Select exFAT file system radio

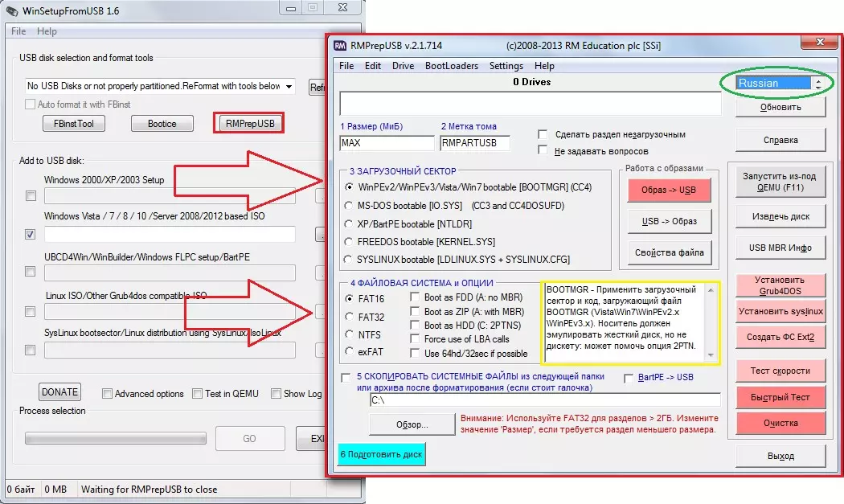pyautogui.click(x=350, y=351)
